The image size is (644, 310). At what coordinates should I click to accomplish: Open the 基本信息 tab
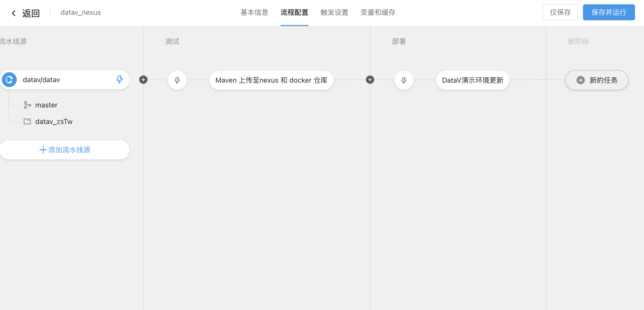point(254,12)
